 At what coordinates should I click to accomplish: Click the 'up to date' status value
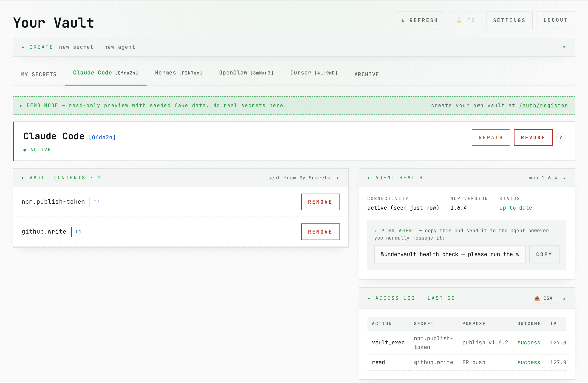tap(516, 208)
